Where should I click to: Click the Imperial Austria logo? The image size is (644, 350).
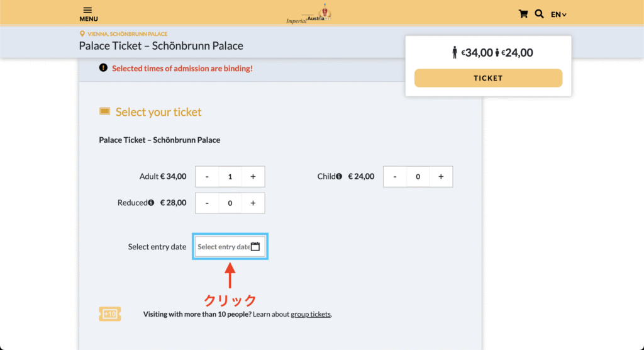309,14
